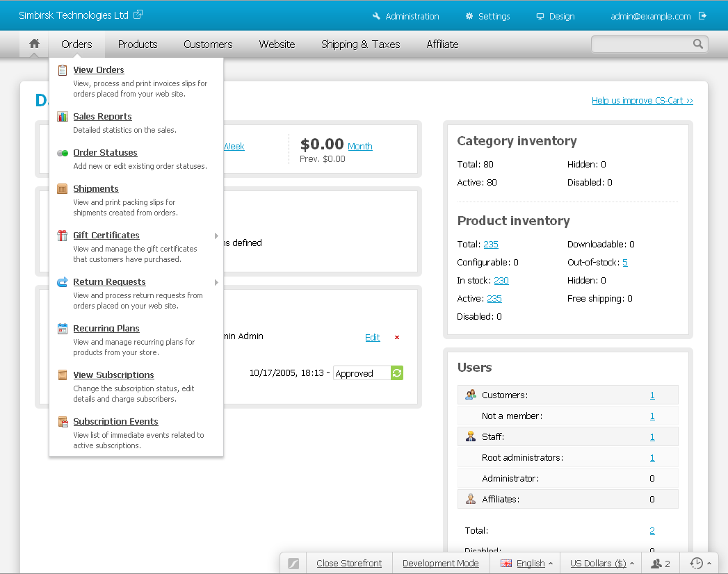Open the Users Total 2 link
The width and height of the screenshot is (728, 574).
point(652,531)
